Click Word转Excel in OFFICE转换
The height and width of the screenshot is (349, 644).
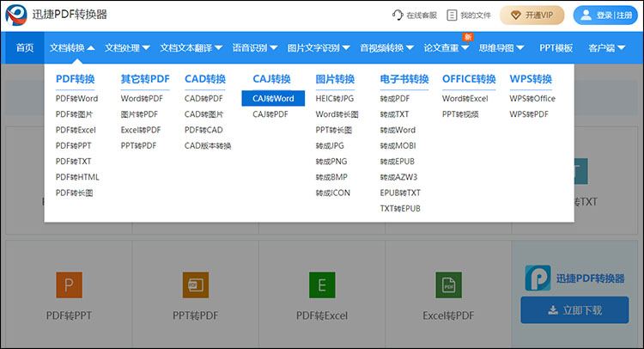(x=465, y=99)
